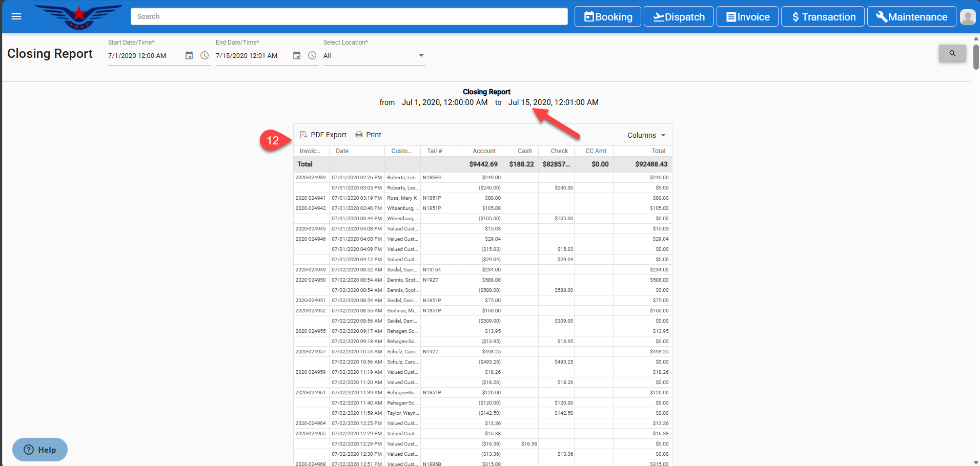Open End Date calendar picker
Screen dimensions: 980x466
click(x=297, y=55)
